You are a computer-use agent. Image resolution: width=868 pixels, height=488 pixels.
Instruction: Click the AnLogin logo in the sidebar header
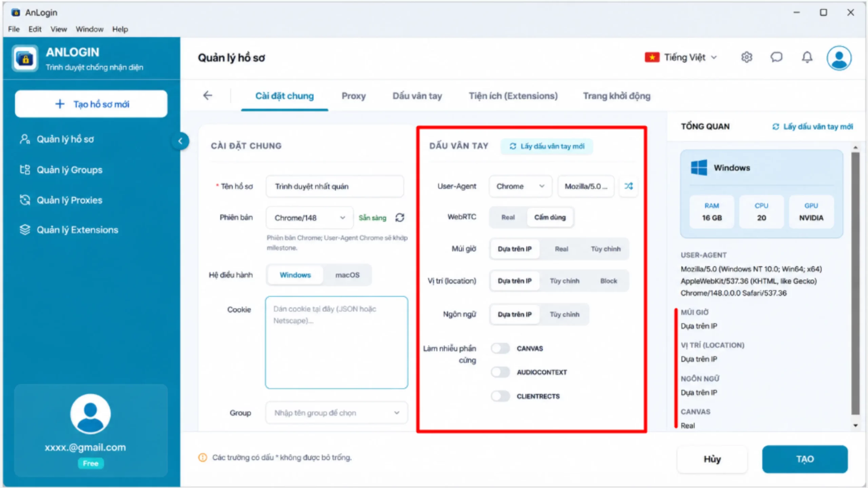25,59
